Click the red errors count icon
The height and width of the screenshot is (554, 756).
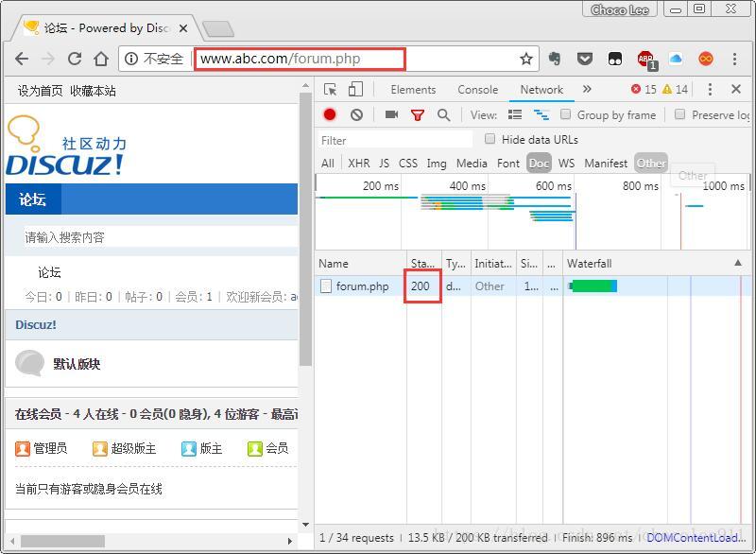[636, 89]
